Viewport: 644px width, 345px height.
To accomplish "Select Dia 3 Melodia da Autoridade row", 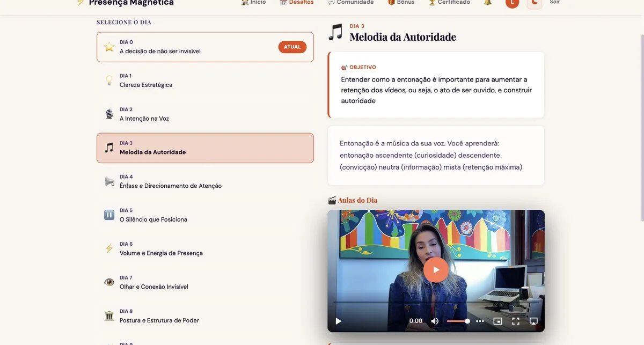I will (205, 148).
